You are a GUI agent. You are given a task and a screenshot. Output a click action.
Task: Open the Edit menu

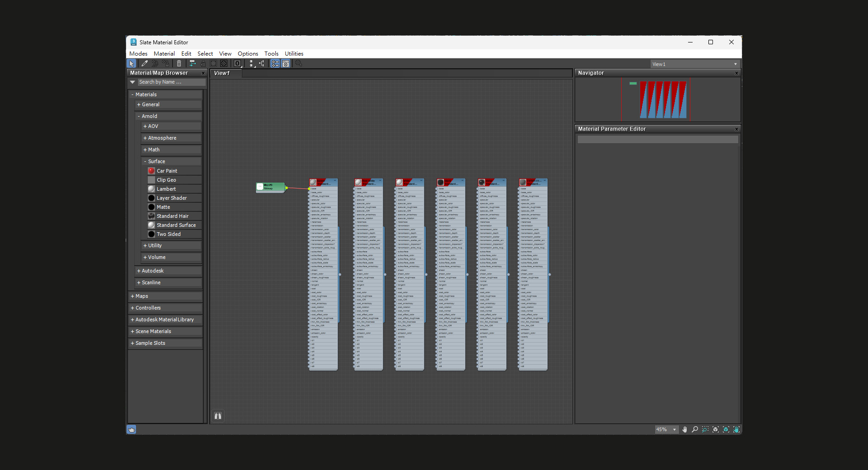click(x=186, y=54)
